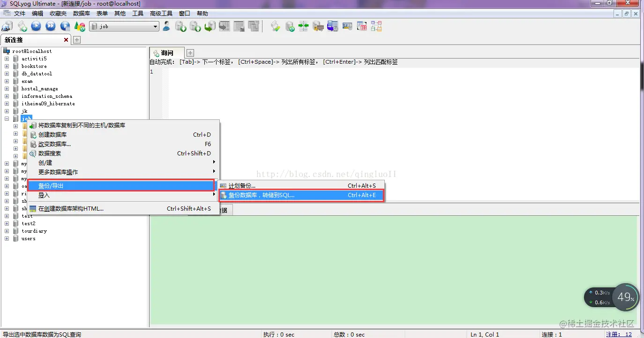The height and width of the screenshot is (338, 644).
Task: Expand the db_datatool database node
Action: coord(7,73)
